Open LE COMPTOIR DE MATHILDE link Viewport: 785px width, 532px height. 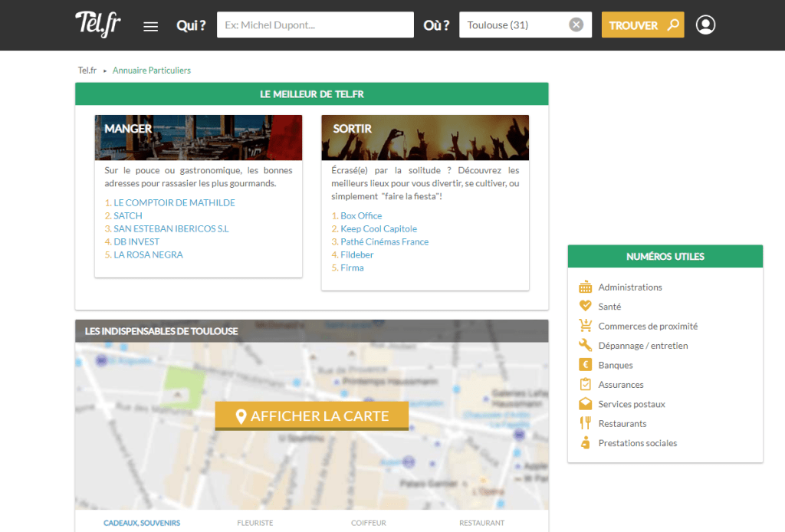[174, 203]
